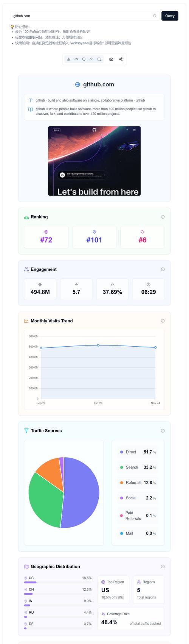Click the lightbulb tips icon
Image resolution: width=189 pixels, height=644 pixels.
click(12, 27)
